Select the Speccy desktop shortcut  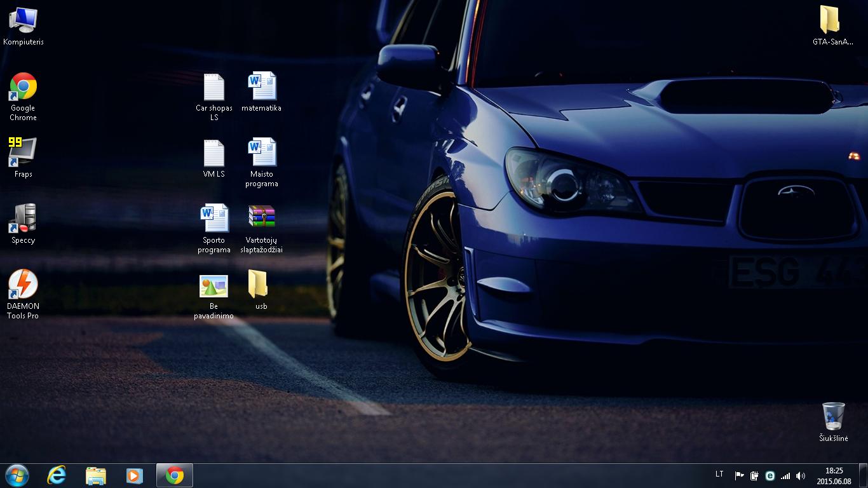coord(23,224)
